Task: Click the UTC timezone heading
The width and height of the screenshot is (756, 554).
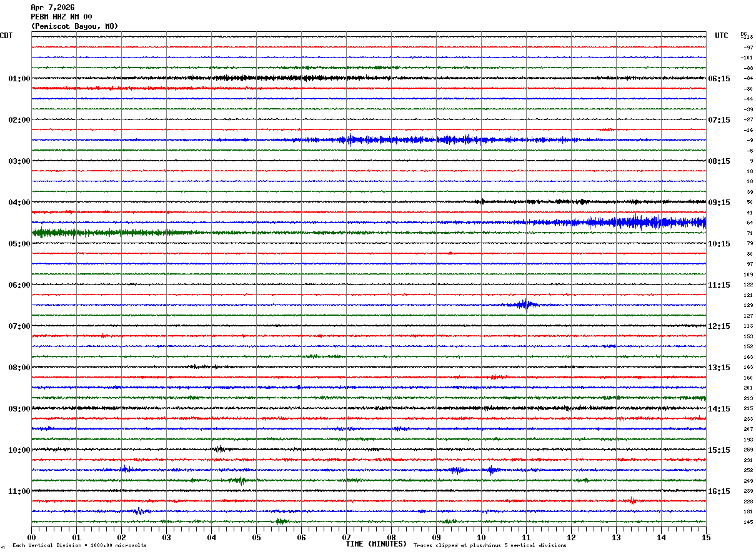Action: pos(722,36)
